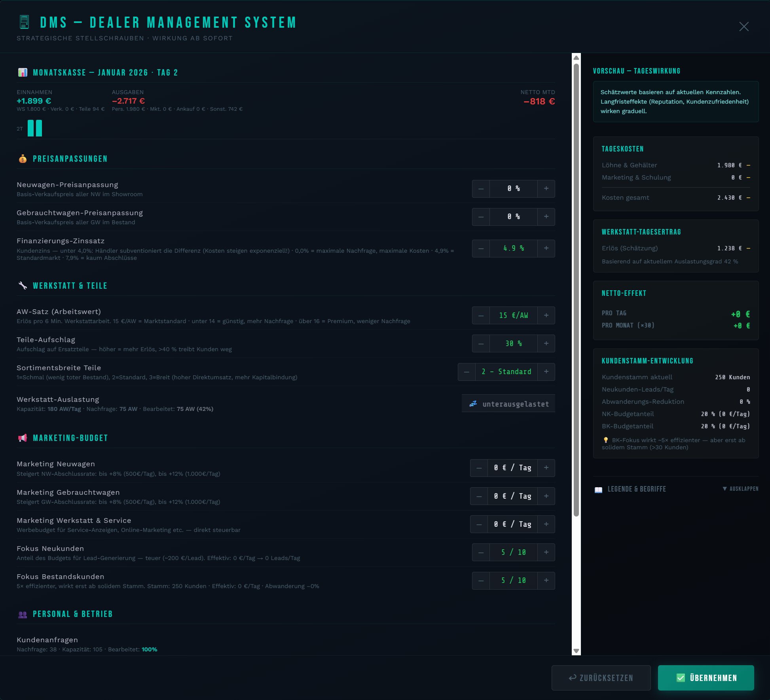
Task: Decrease the AW-Satz with minus button
Action: tap(481, 316)
